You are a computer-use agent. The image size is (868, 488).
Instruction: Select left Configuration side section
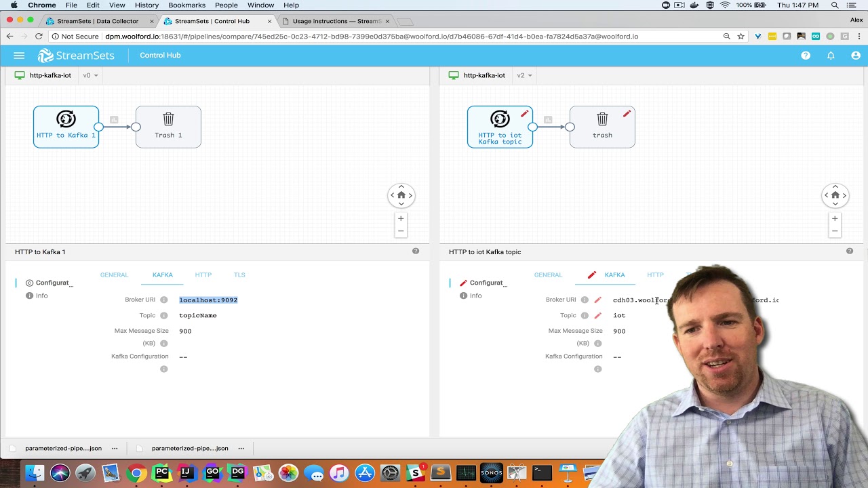tap(48, 283)
